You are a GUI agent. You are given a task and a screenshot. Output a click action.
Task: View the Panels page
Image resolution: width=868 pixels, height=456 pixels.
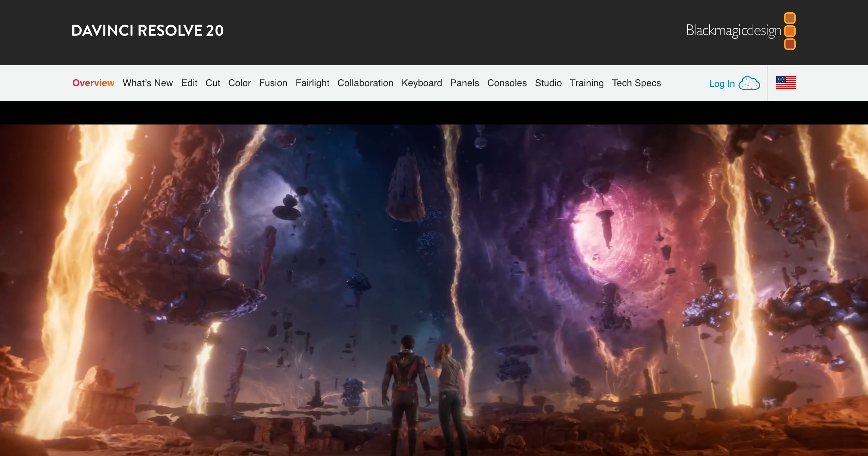[x=465, y=83]
